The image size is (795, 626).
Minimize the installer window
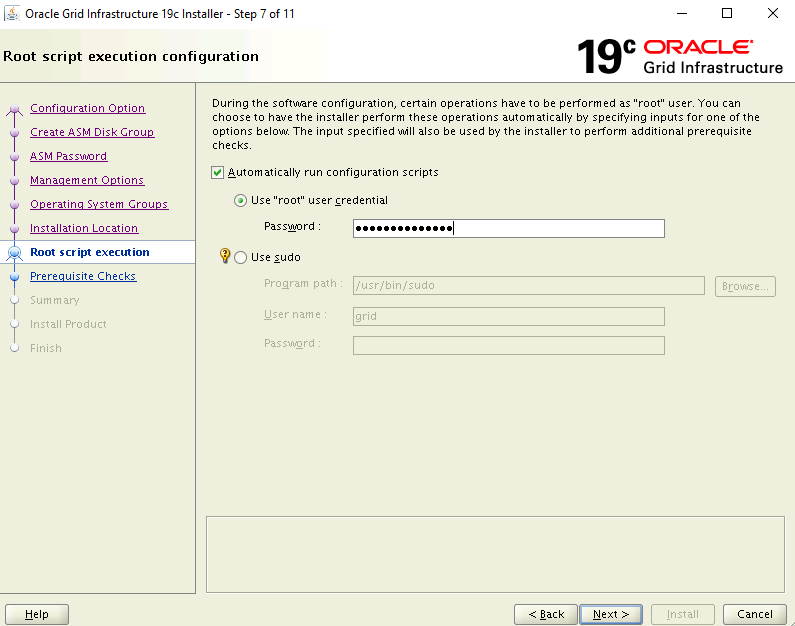tap(682, 13)
